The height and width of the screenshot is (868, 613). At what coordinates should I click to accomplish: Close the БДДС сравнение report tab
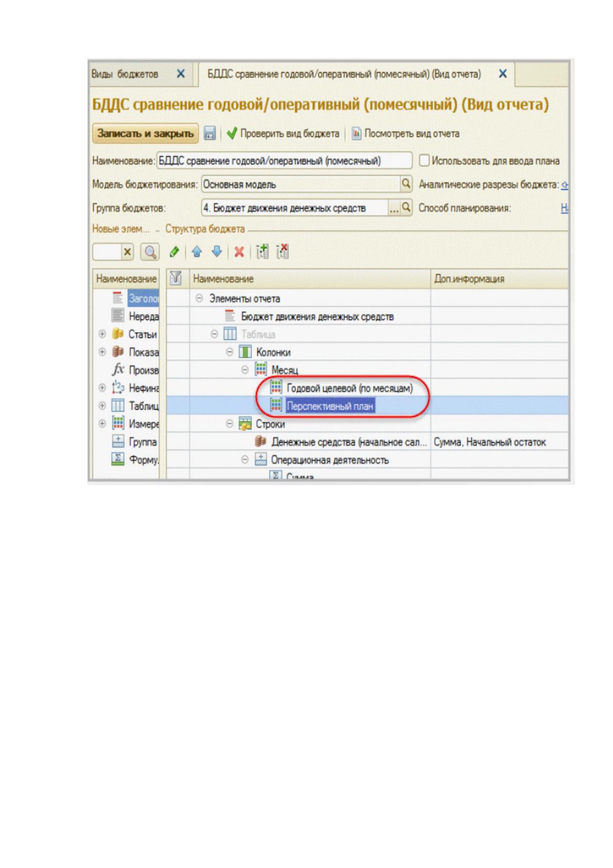coord(503,74)
